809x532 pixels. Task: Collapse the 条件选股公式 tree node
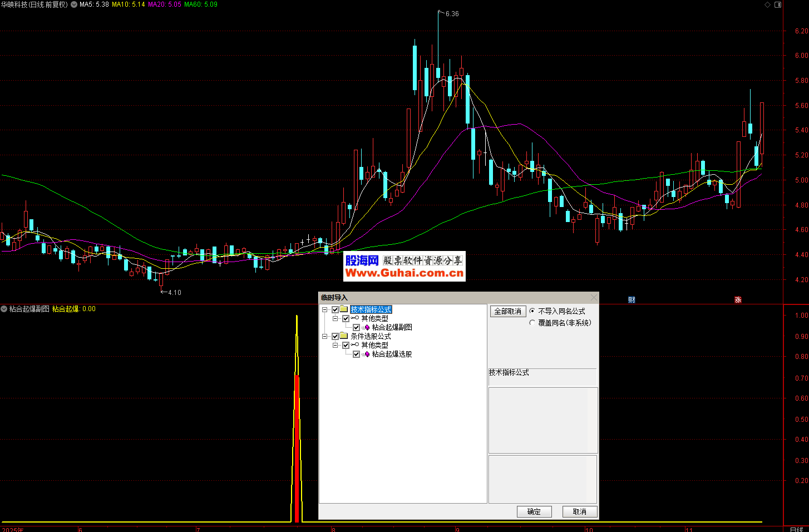click(324, 336)
